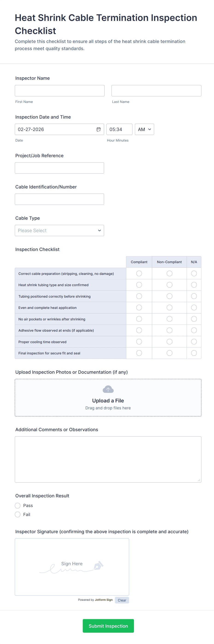
Task: Click the Project/Job Reference field
Action: (59, 168)
